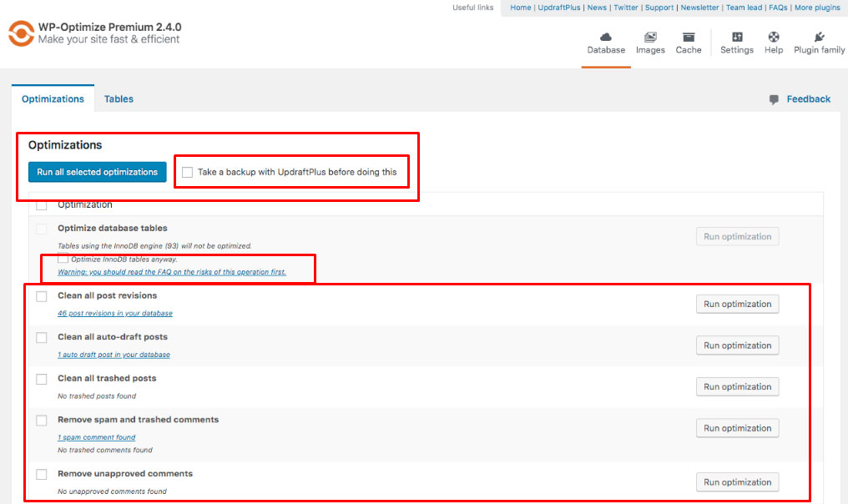Click 'No trashed posts found' text

click(x=97, y=396)
